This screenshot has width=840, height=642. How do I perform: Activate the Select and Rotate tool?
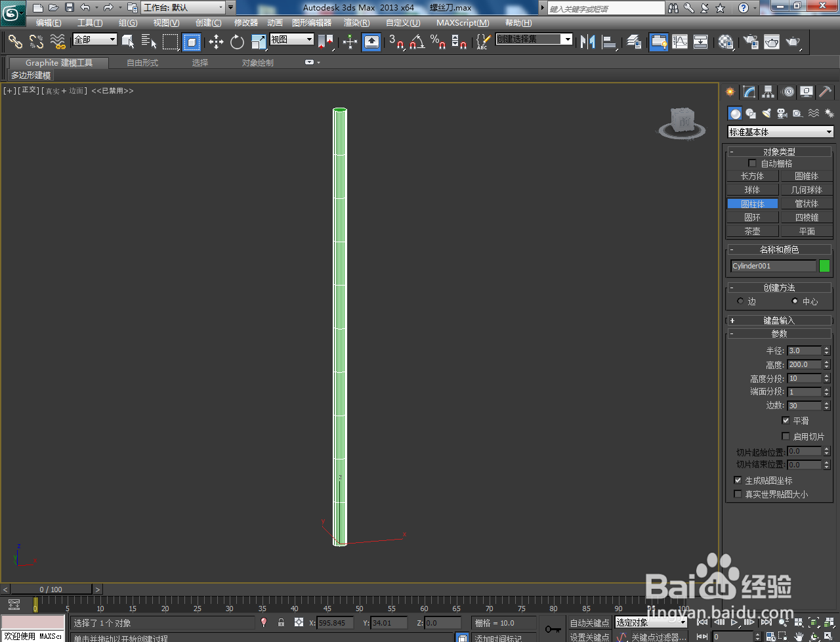click(237, 42)
